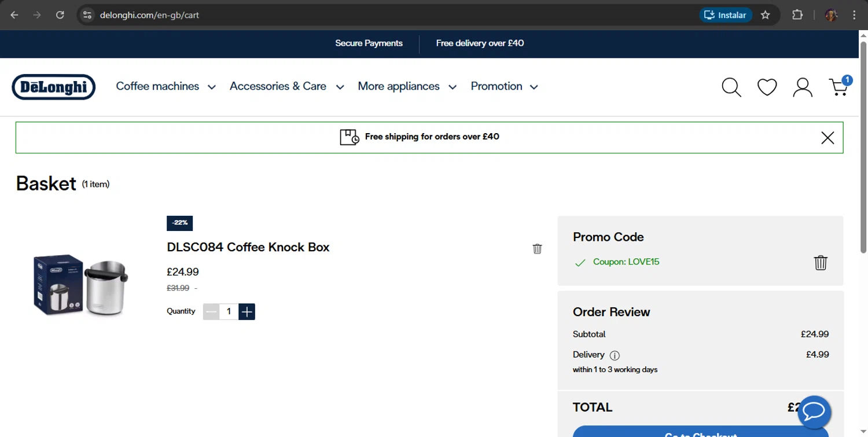This screenshot has width=868, height=437.
Task: Expand the Coffee machines menu
Action: point(165,86)
